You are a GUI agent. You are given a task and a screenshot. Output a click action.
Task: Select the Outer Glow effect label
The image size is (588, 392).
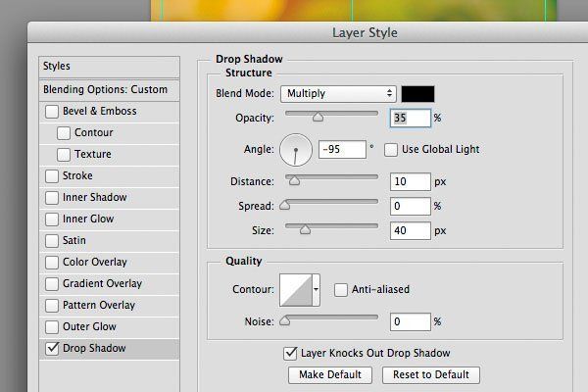coord(89,326)
